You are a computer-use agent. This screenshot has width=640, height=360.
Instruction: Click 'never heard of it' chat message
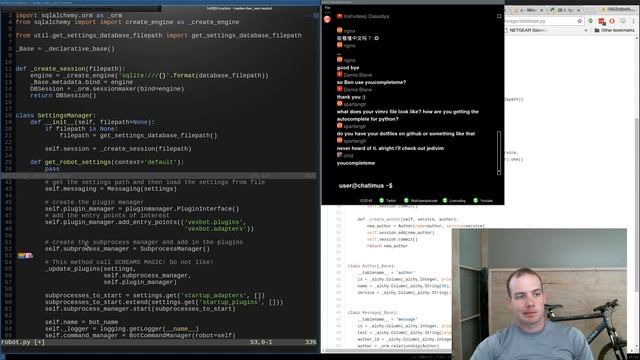point(390,148)
